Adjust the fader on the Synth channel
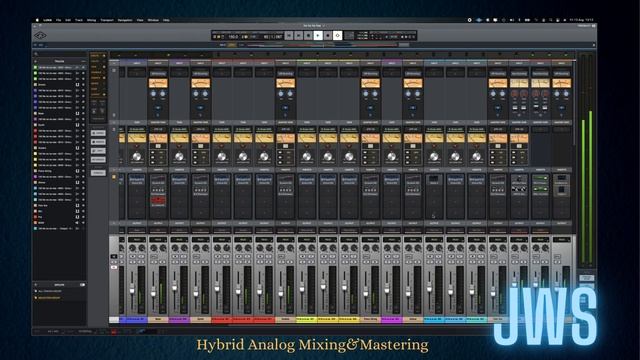Viewport: 640px width, 360px height. click(196, 292)
